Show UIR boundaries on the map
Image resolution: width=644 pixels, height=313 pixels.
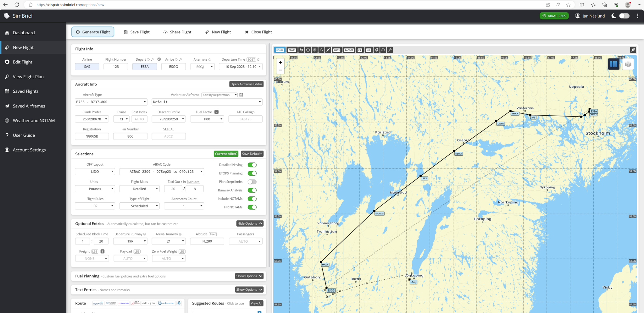368,50
